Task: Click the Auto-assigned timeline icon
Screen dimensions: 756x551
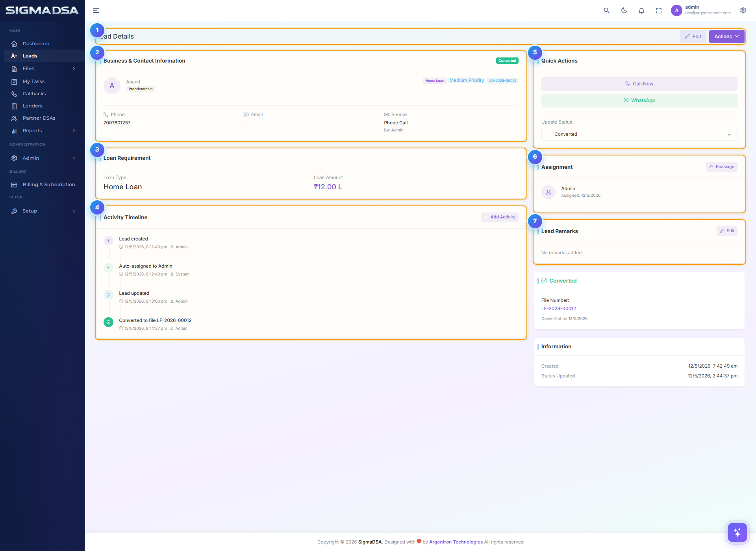Action: 108,268
